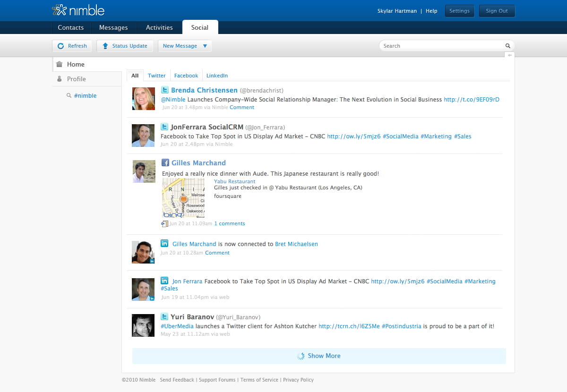Select the Social tab
The width and height of the screenshot is (567, 392).
(200, 27)
